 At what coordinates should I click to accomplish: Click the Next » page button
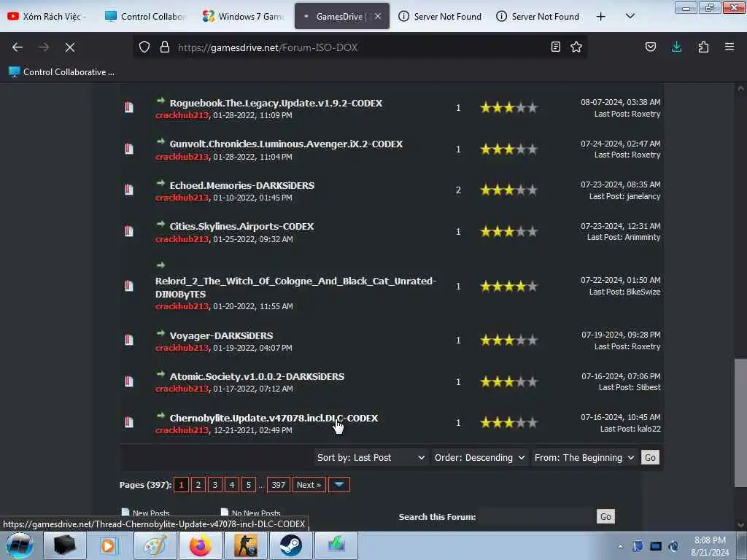(309, 485)
